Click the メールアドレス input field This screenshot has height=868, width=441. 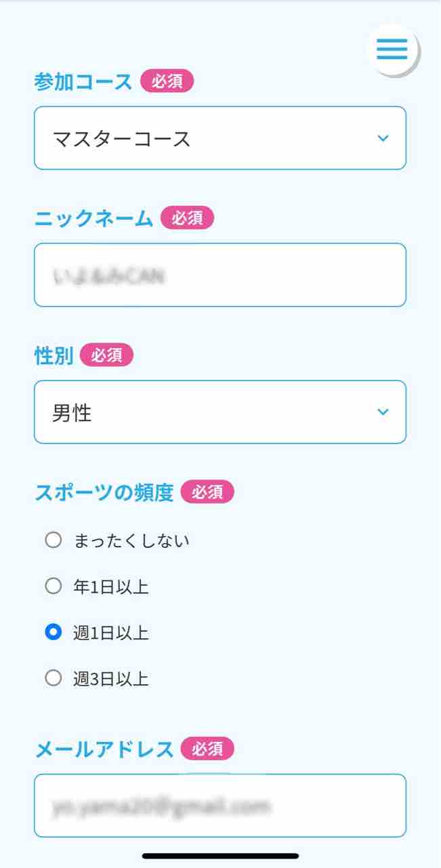click(x=219, y=806)
